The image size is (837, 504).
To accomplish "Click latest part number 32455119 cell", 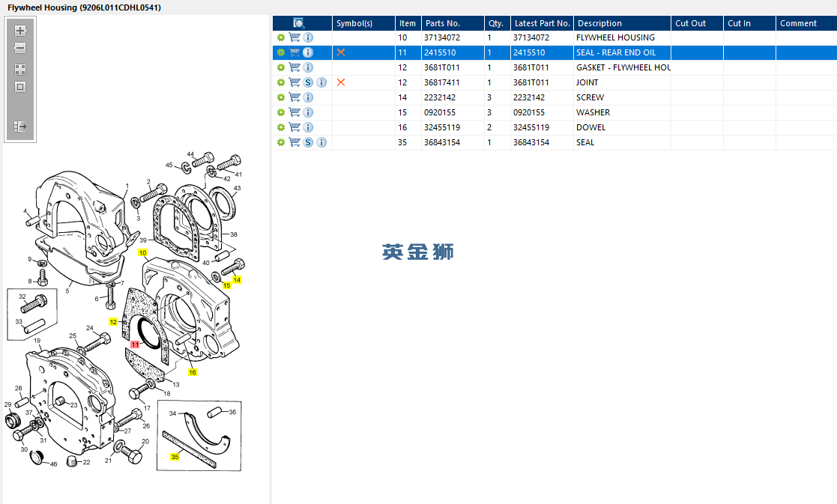I will pyautogui.click(x=542, y=127).
